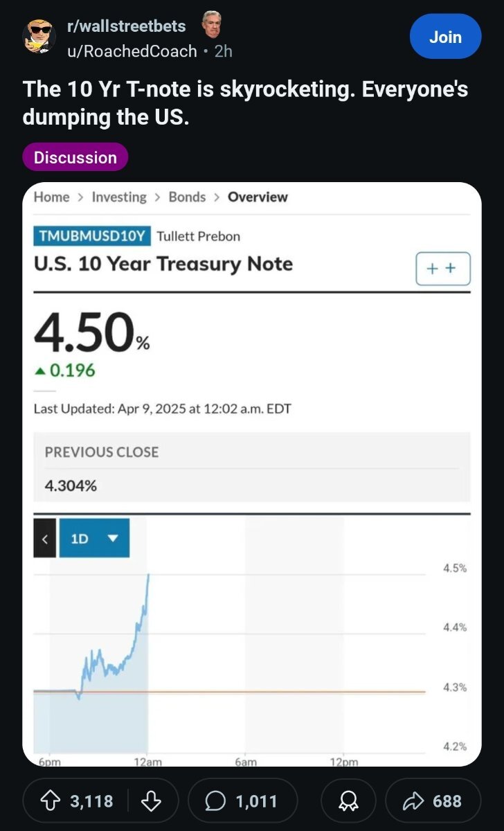Tap the downvote arrow icon
Screen dimensions: 504x831
[150, 801]
